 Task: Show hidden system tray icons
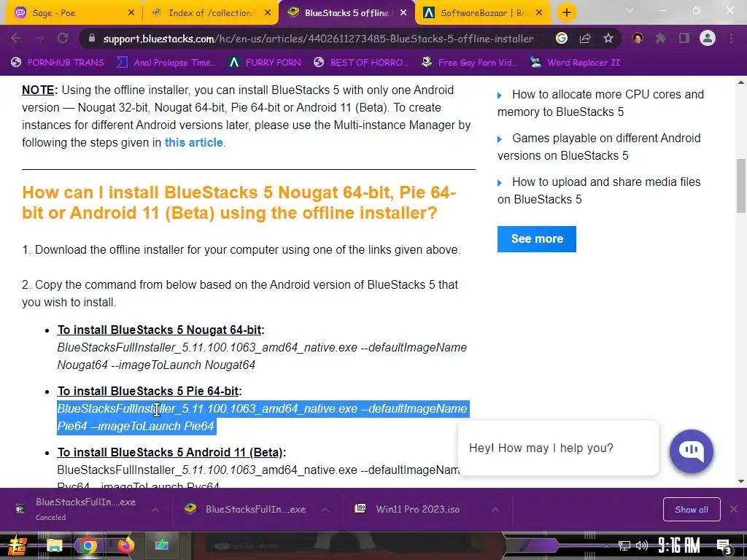(x=606, y=546)
